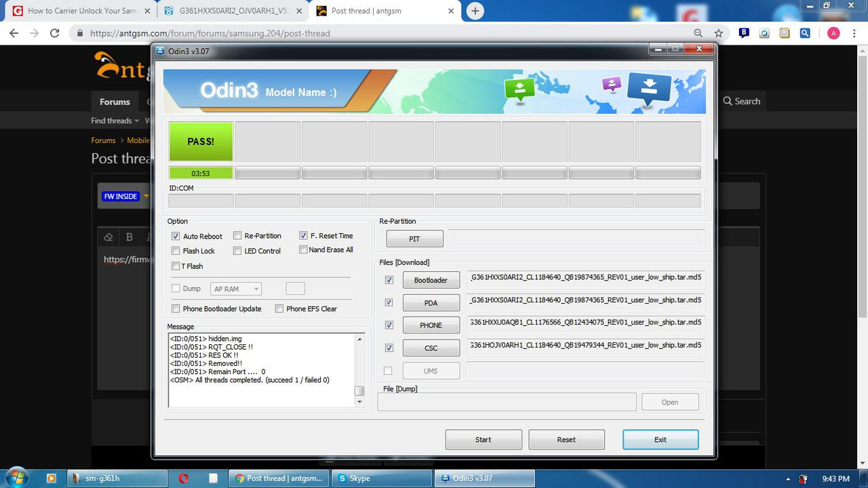Click the Reset button in Odin
The height and width of the screenshot is (488, 868).
tap(566, 439)
